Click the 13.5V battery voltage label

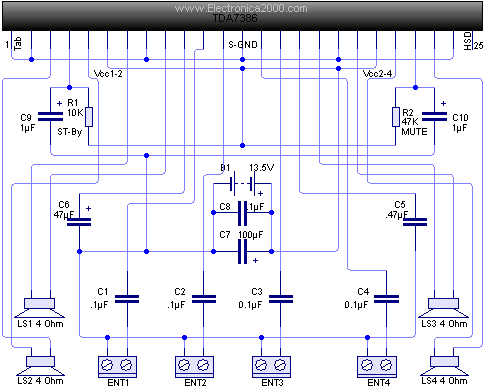click(x=262, y=168)
